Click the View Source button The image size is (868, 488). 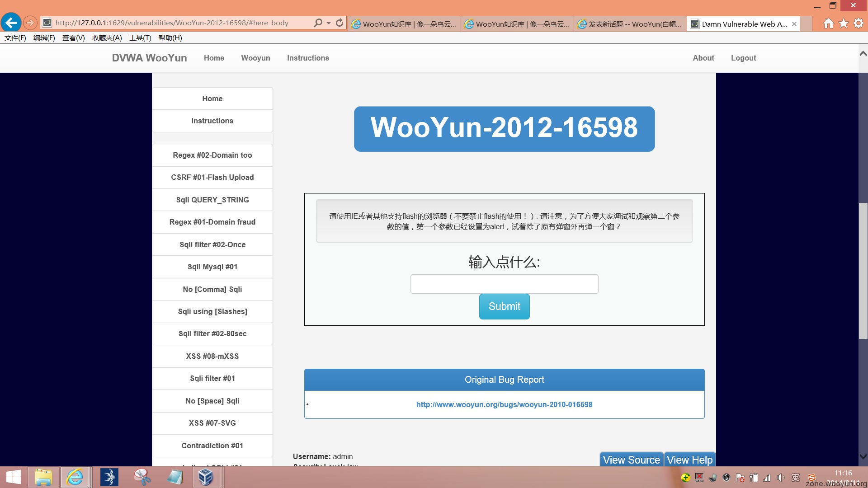631,460
